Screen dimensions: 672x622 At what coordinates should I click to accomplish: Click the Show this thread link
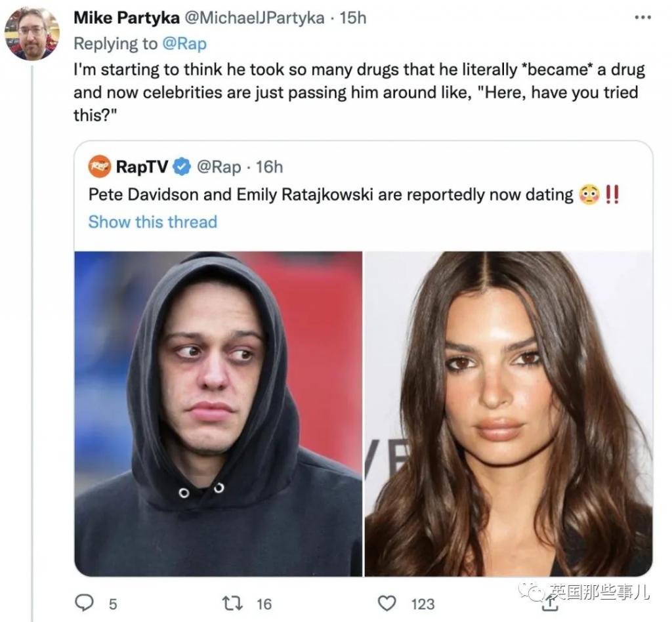(x=152, y=222)
